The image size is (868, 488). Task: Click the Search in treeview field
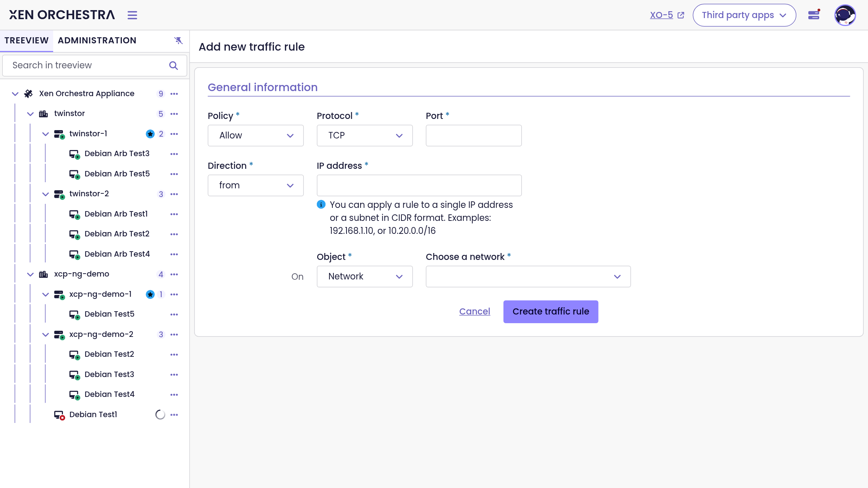click(x=95, y=65)
